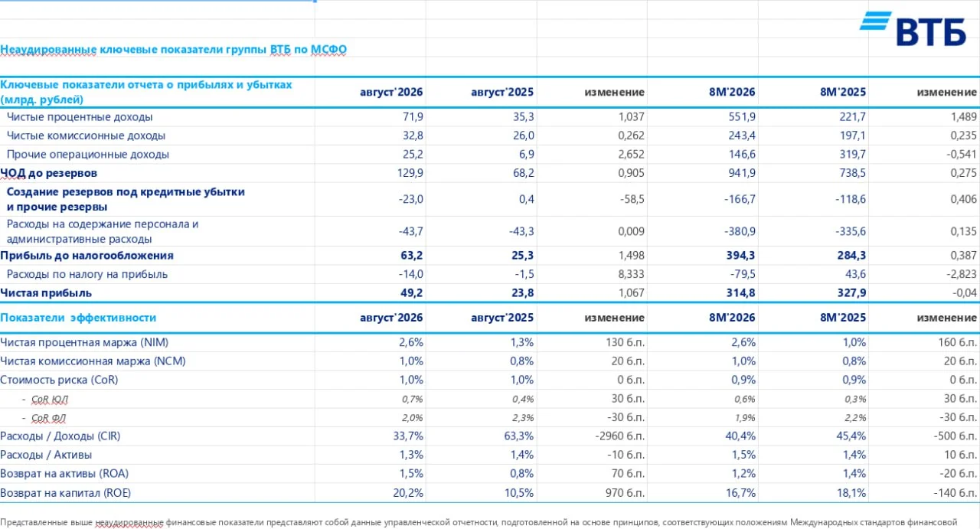Image resolution: width=980 pixels, height=529 pixels.
Task: Select cell 941,9 in "ЧОД до резервов" row
Action: click(x=740, y=173)
